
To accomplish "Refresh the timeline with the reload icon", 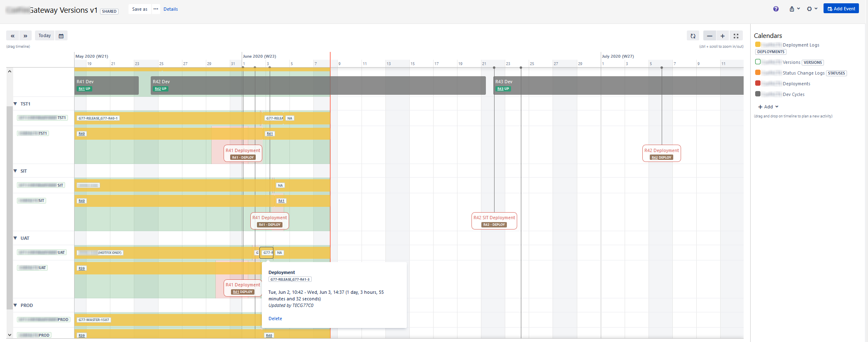I will [x=693, y=36].
